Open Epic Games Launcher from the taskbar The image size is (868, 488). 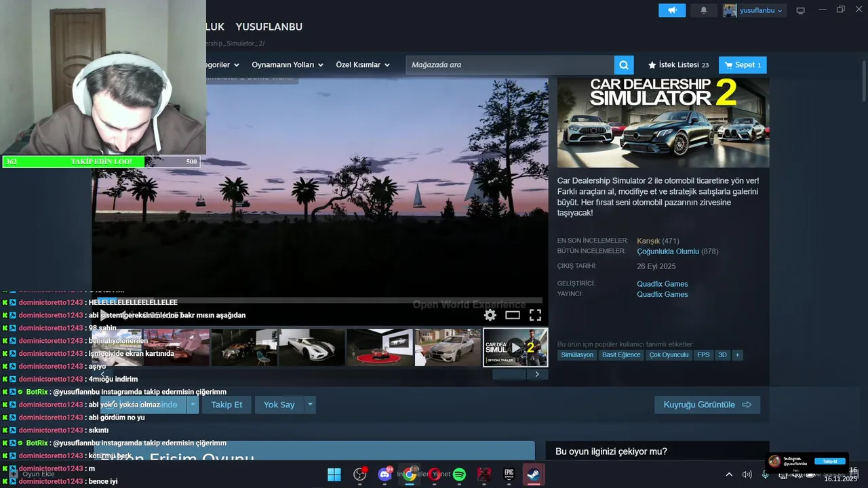coord(509,474)
